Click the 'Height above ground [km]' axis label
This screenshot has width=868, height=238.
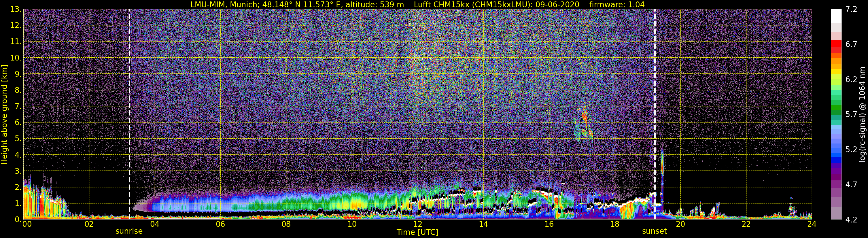pos(4,114)
